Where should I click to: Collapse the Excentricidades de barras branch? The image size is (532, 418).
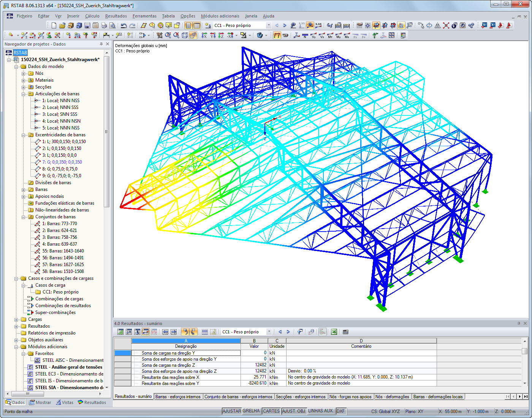tap(24, 135)
